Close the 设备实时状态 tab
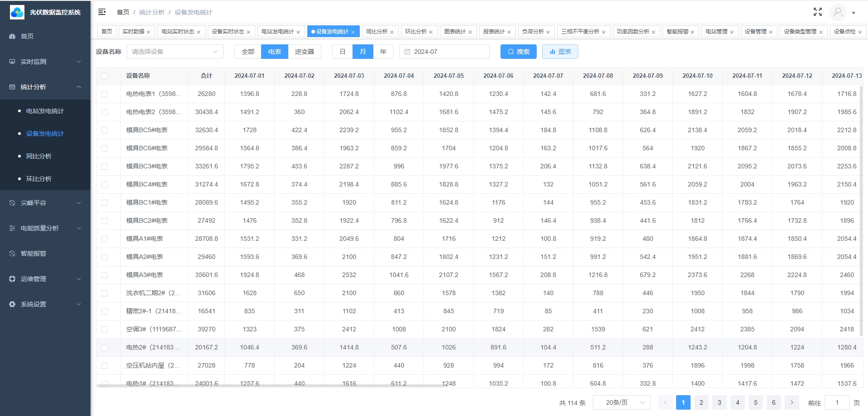868x416 pixels. 248,32
